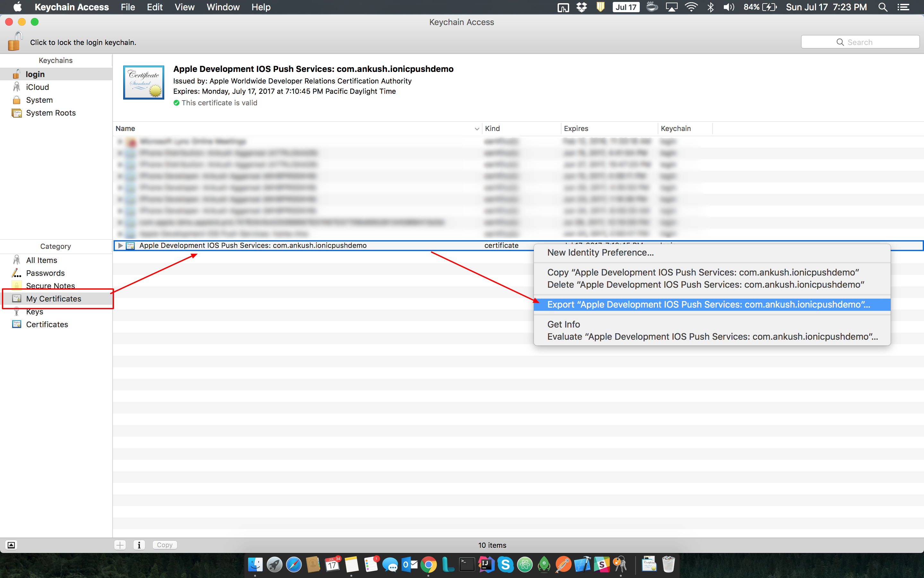The height and width of the screenshot is (578, 924).
Task: Open Outlook from the Dock
Action: click(x=409, y=564)
